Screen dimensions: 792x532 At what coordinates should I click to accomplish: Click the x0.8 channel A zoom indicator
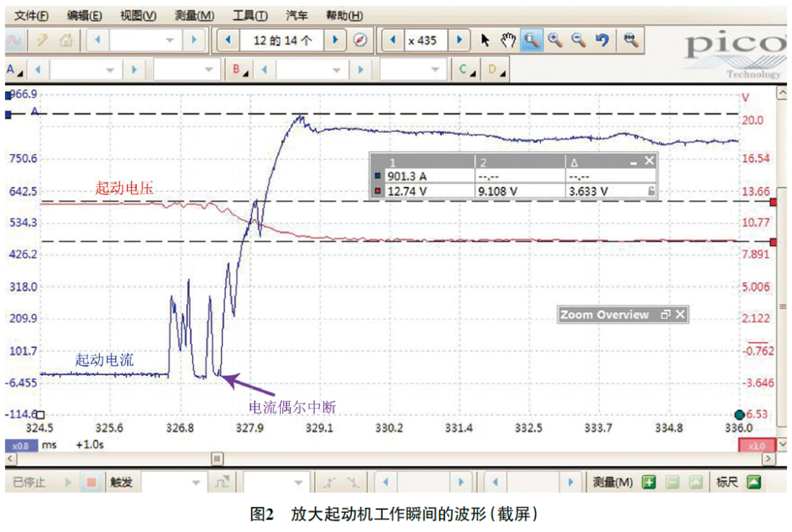[21, 446]
